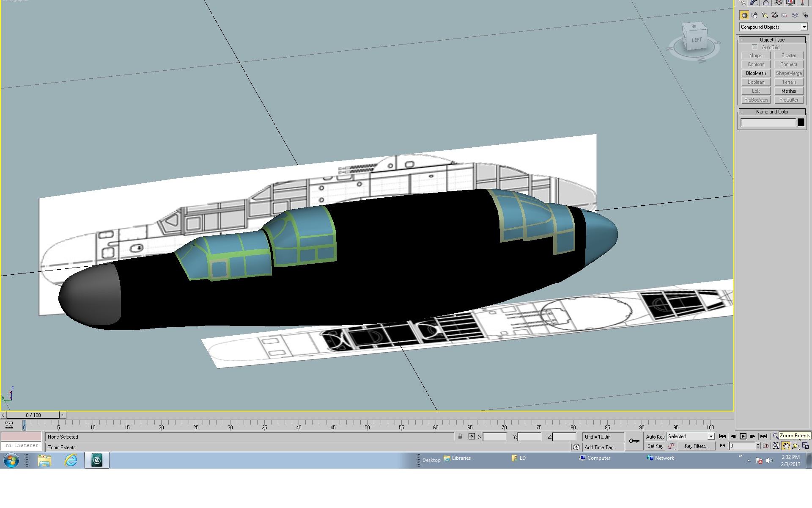Open the black object color swatch

pyautogui.click(x=801, y=122)
